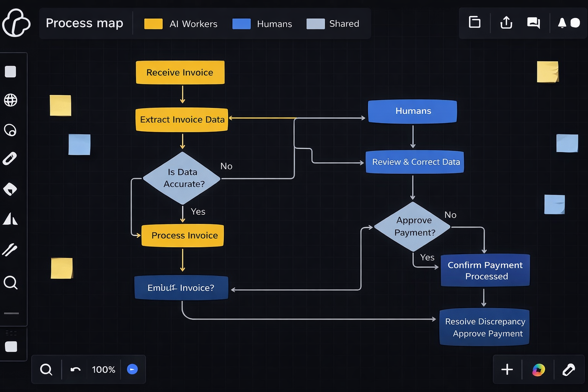588x392 pixels.
Task: Click the Process map title
Action: coord(84,23)
